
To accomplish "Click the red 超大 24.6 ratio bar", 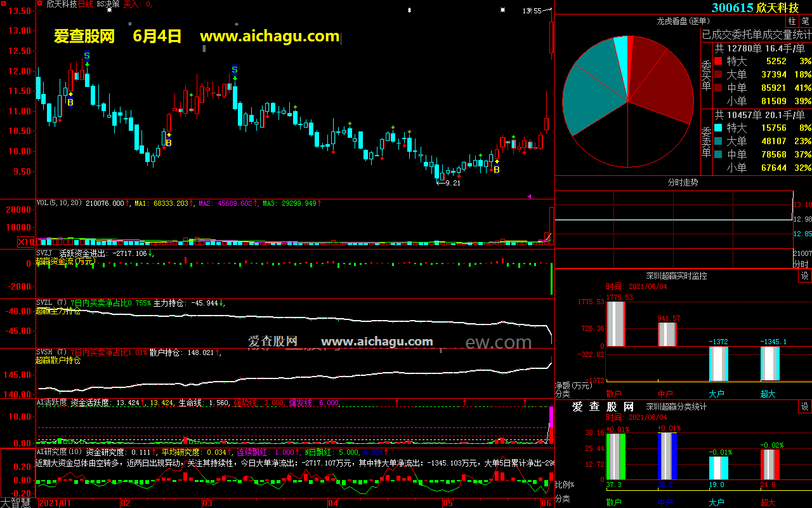I will [x=769, y=464].
